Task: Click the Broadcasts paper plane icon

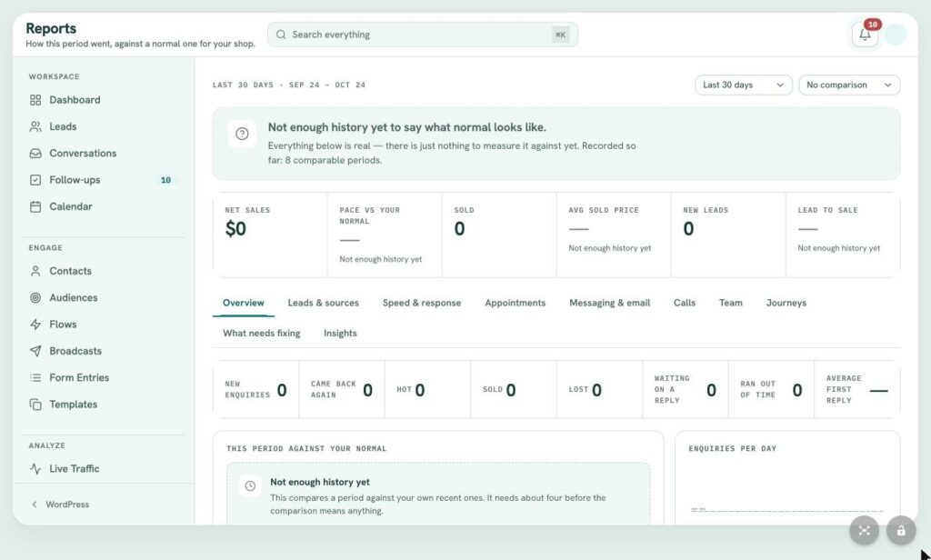Action: coord(35,351)
